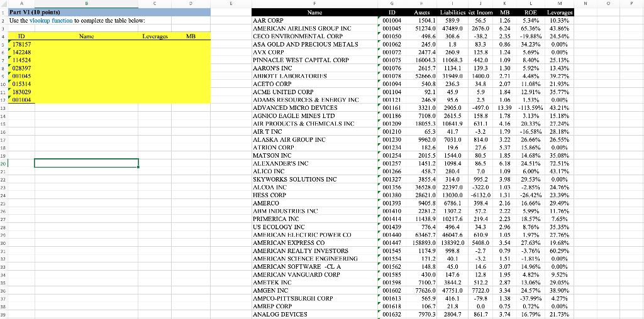
Task: Select 'ALEXANDER'S INC' cell
Action: [314, 163]
